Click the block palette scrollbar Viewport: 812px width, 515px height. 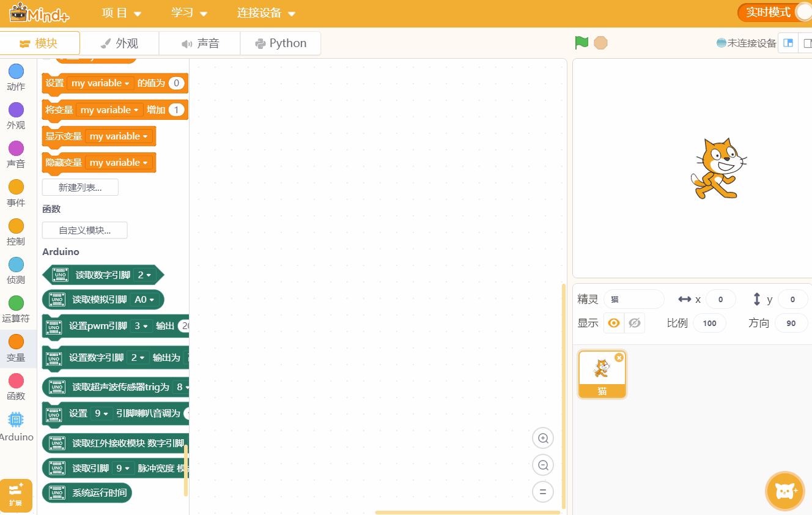coord(186,470)
